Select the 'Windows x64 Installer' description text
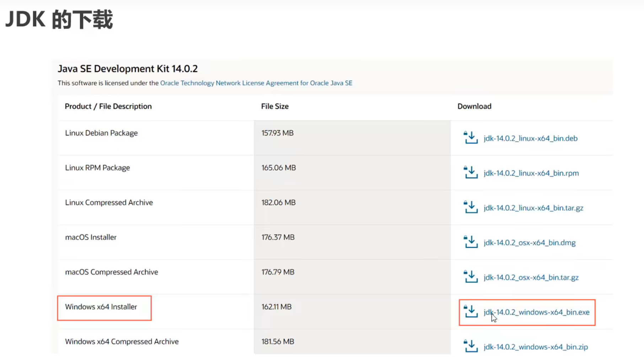This screenshot has height=357, width=644. pyautogui.click(x=101, y=307)
